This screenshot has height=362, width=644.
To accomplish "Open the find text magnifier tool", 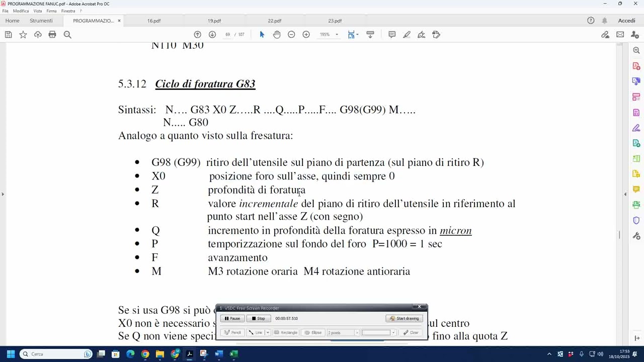I will click(67, 35).
